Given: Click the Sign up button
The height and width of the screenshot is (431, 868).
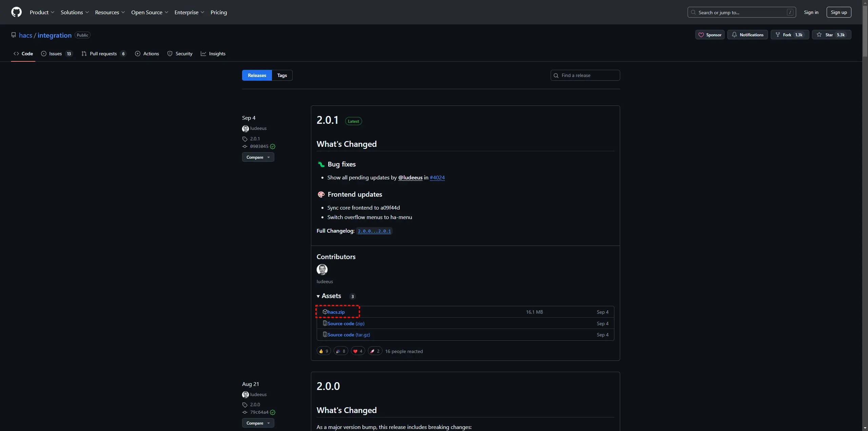Looking at the screenshot, I should pos(839,13).
